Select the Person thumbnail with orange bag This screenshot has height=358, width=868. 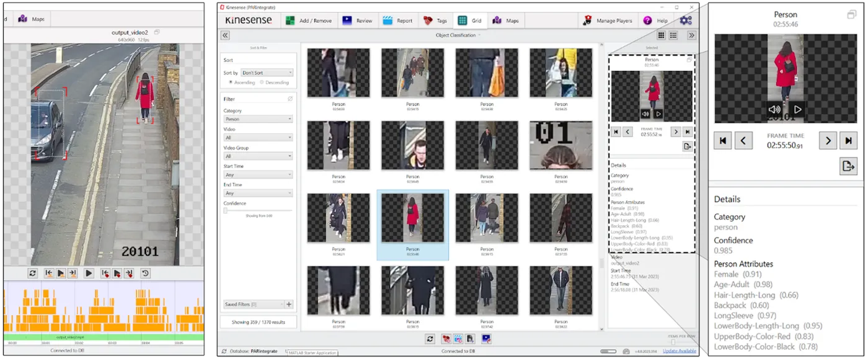[x=487, y=73]
